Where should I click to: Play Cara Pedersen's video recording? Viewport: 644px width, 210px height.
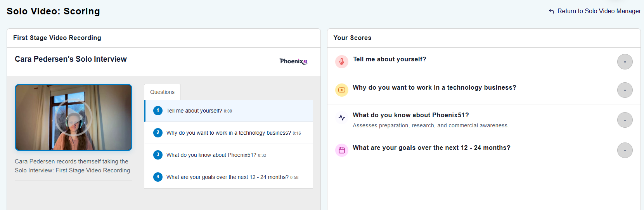click(x=73, y=117)
